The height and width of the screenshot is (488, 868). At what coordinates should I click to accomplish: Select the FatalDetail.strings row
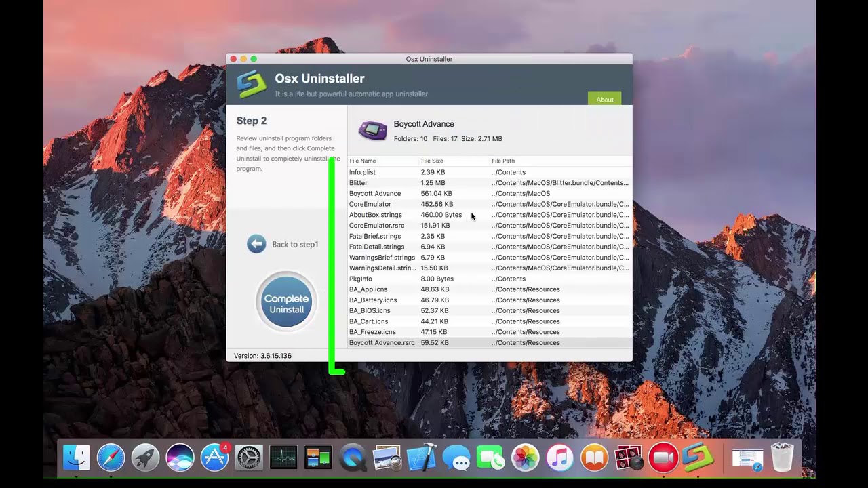[x=490, y=247]
